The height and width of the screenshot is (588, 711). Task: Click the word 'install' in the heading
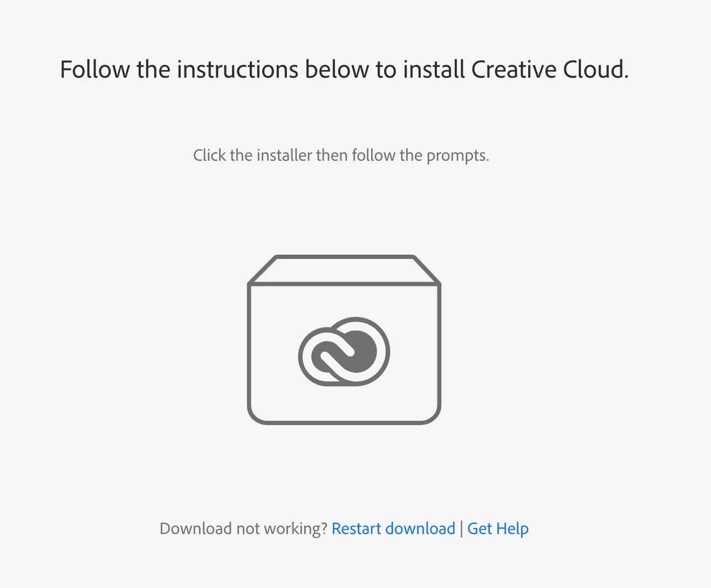[434, 70]
